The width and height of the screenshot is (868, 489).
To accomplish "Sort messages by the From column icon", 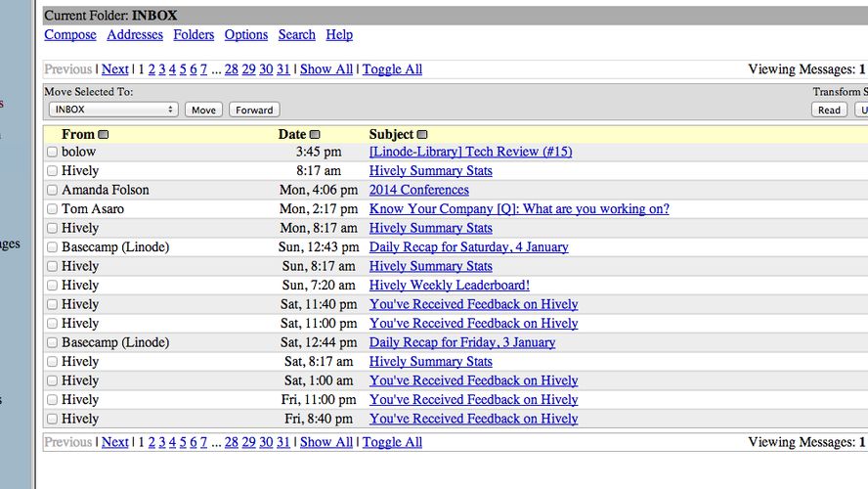I will 103,135.
